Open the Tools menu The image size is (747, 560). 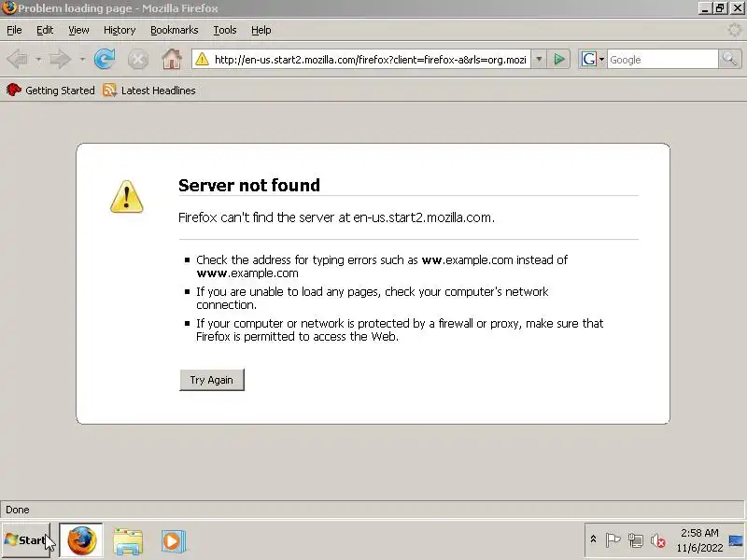click(x=225, y=30)
